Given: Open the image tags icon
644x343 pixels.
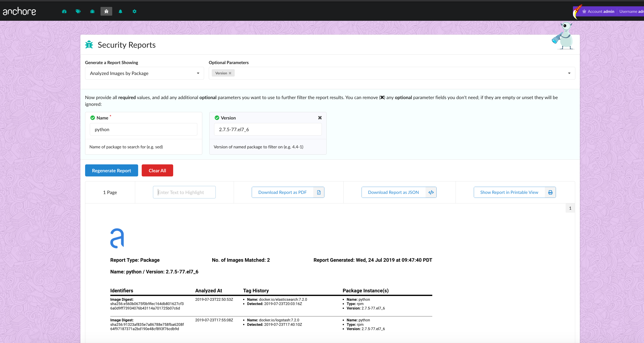Looking at the screenshot, I should click(x=78, y=11).
